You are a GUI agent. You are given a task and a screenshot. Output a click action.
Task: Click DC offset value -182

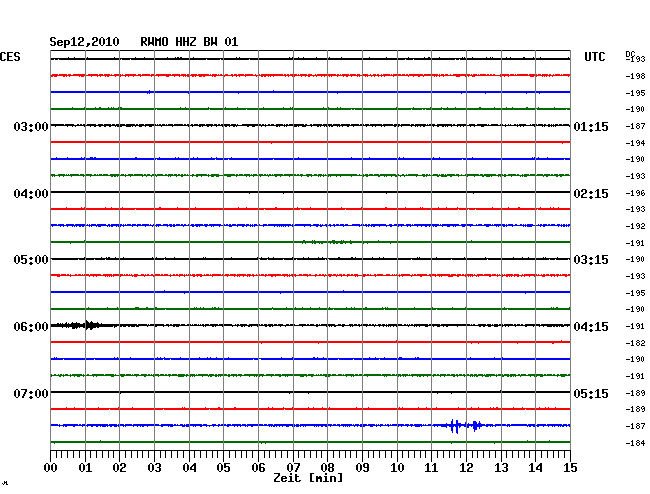(x=635, y=343)
